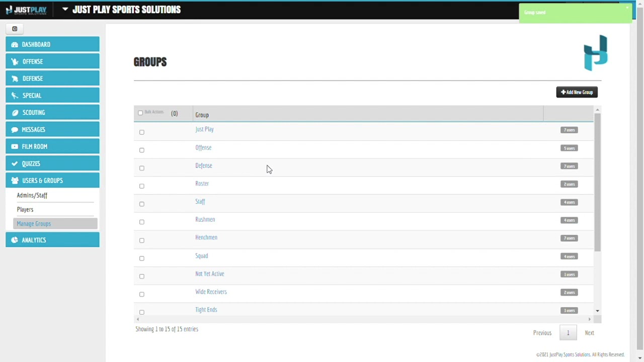Click the users badge in the Squad row
Screen dimensions: 644x362
coord(569,256)
